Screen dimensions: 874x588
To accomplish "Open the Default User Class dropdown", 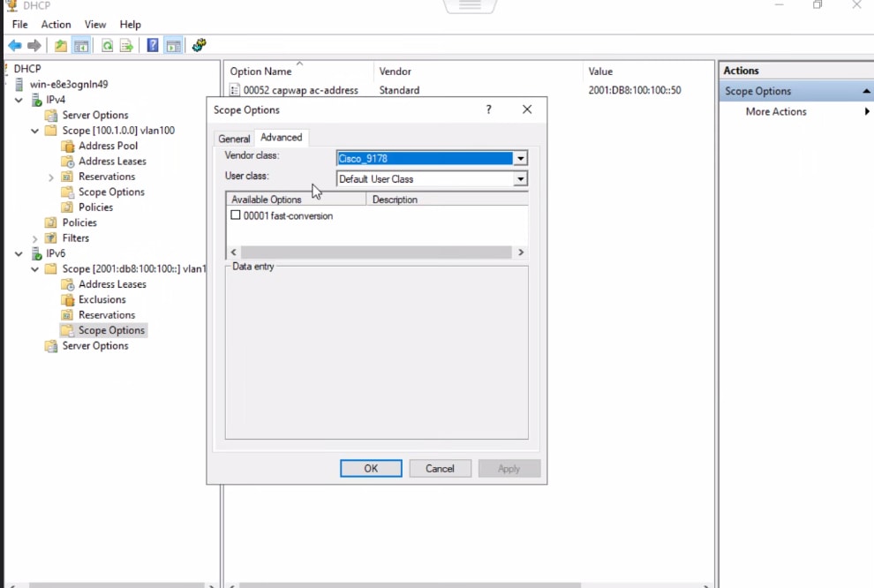I will click(520, 178).
